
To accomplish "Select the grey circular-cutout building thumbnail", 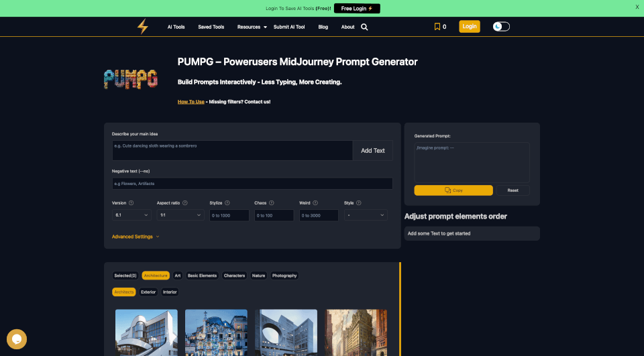I will click(286, 333).
